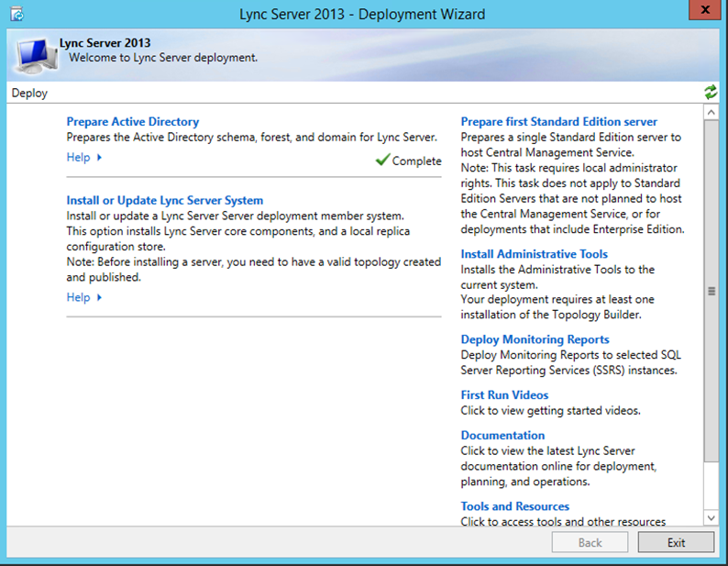
Task: Click the 'Welcome to Lync Server deployment.' text
Action: coord(163,58)
